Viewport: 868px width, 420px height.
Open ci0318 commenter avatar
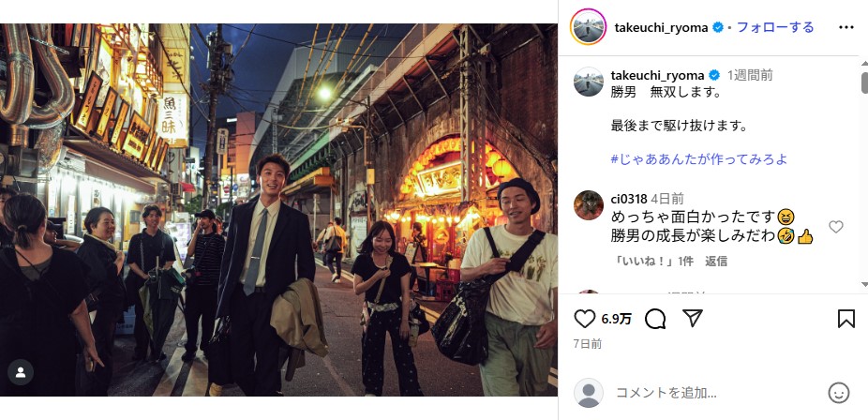[589, 205]
